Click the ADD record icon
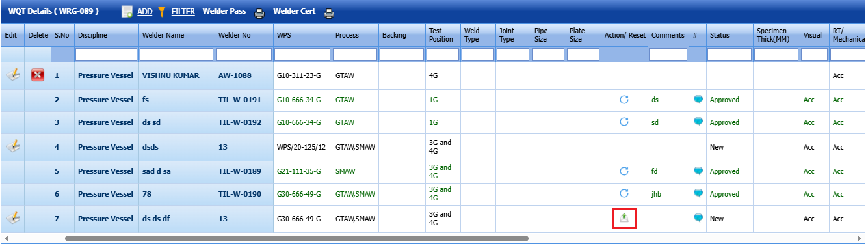The height and width of the screenshot is (246, 868). point(127,12)
